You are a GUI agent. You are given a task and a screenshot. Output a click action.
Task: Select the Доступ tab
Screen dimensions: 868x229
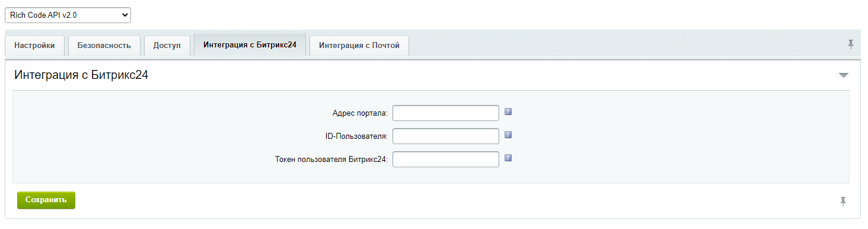tap(167, 46)
